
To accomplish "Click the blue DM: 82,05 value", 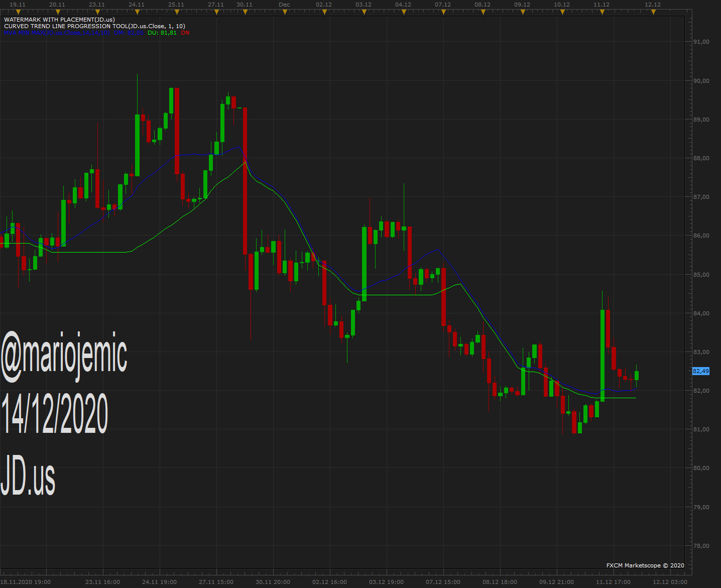I will pos(128,33).
